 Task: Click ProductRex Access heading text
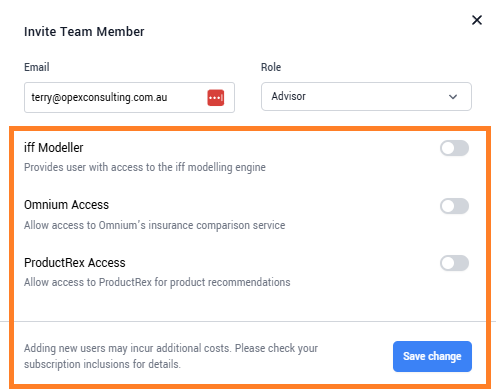coord(75,263)
